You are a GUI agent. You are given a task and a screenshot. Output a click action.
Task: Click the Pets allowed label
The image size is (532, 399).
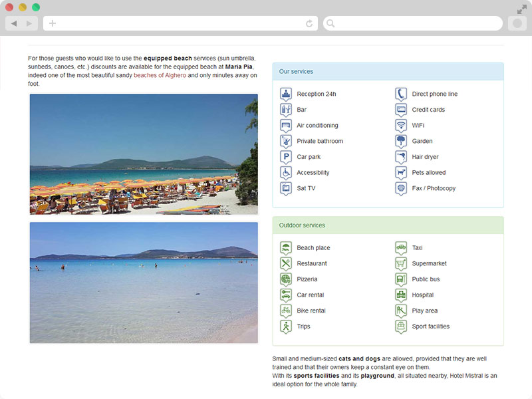click(x=429, y=172)
